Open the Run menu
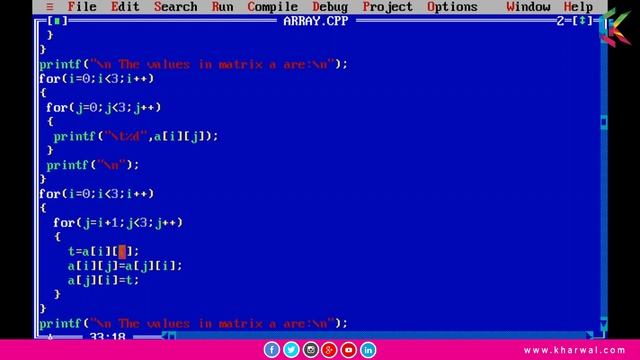Screen dimensions: 640x360 (x=222, y=7)
